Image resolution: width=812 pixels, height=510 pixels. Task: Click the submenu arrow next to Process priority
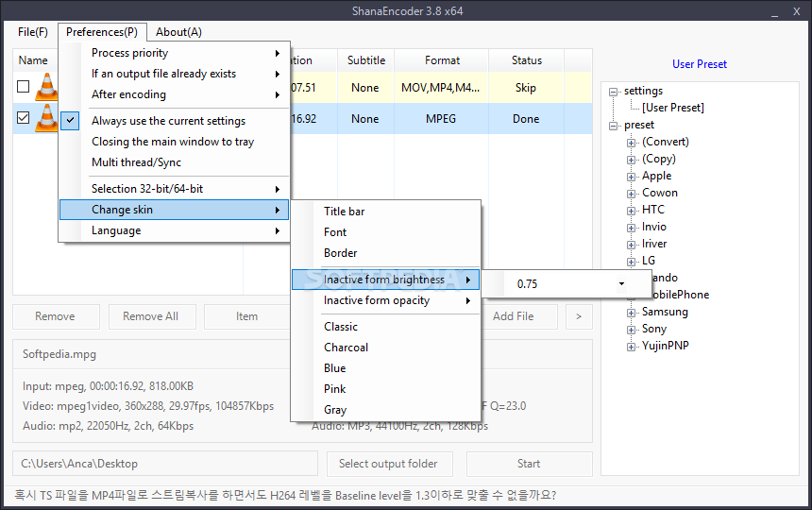pyautogui.click(x=278, y=53)
